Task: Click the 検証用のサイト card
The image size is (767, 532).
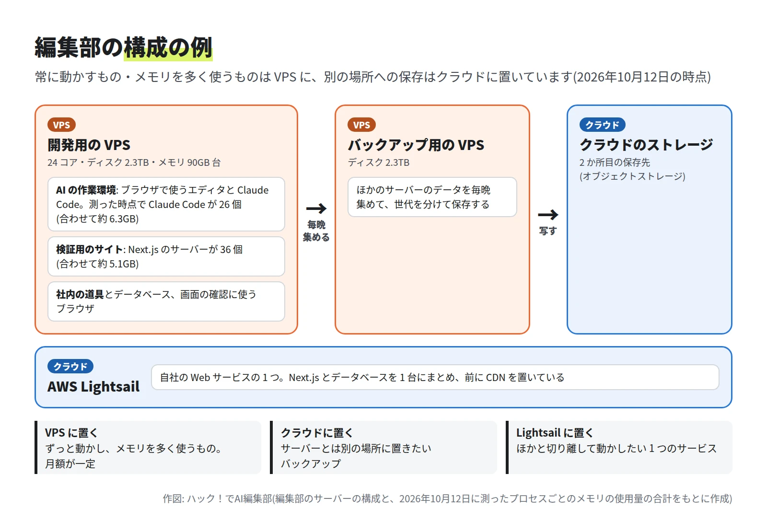Action: coord(166,256)
